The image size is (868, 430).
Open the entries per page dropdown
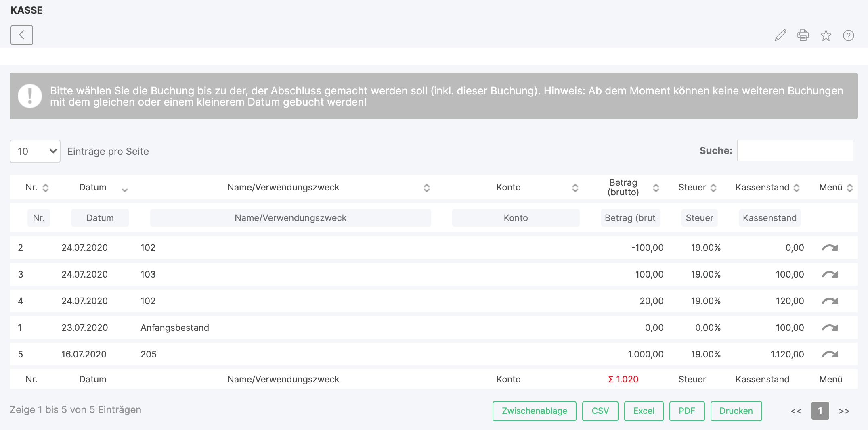(35, 151)
